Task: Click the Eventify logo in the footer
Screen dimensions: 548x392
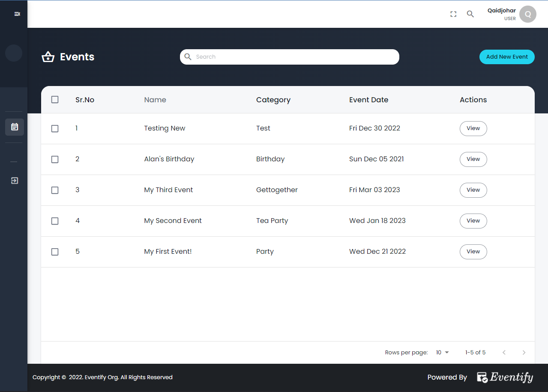Action: pyautogui.click(x=505, y=377)
